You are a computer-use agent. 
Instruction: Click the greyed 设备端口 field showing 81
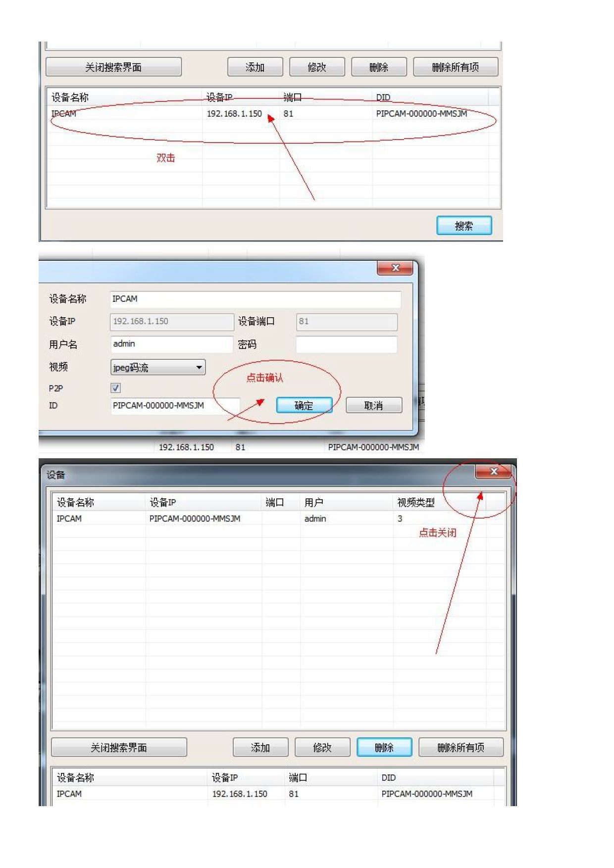(346, 321)
